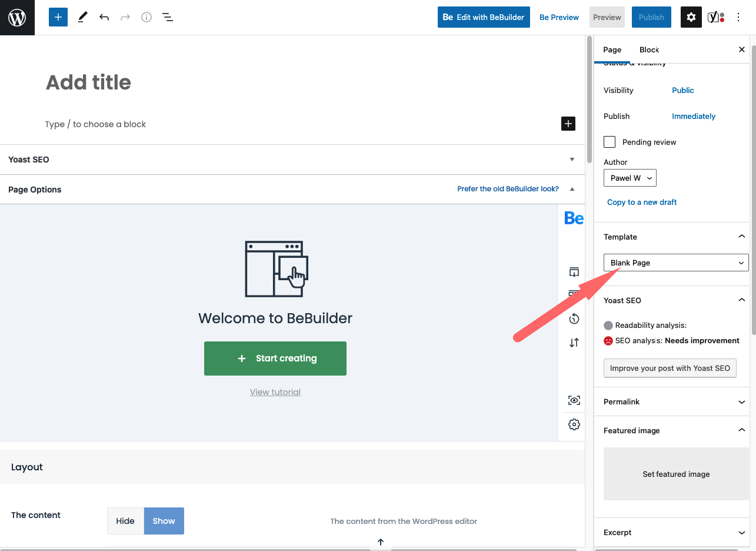Viewport: 756px width, 551px height.
Task: Select the pencil Tools icon
Action: (x=82, y=17)
